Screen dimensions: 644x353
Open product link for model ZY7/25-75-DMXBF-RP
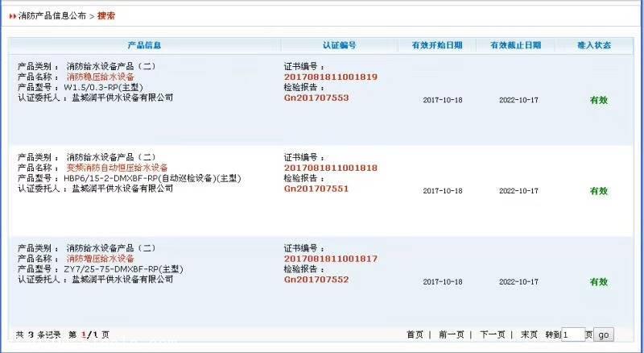(101, 259)
